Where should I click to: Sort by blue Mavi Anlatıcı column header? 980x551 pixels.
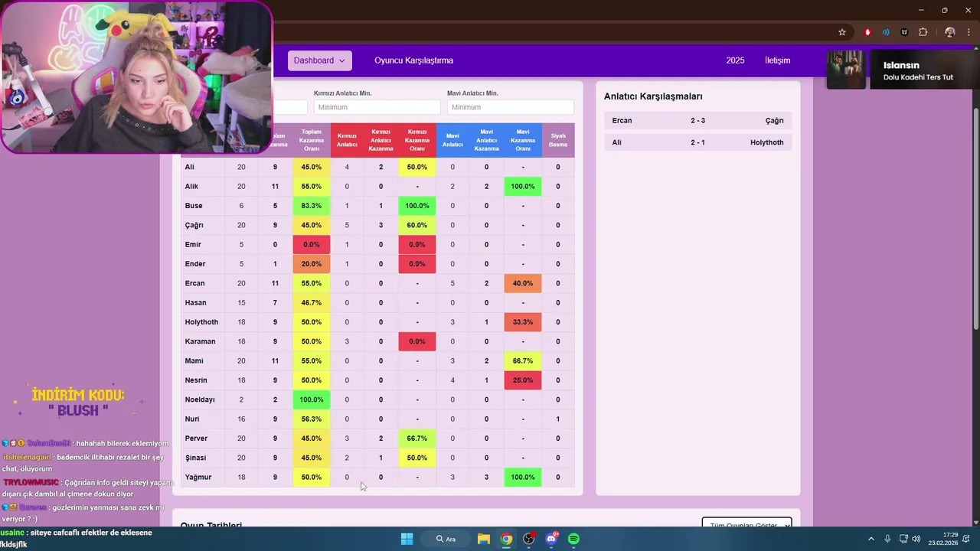(452, 140)
